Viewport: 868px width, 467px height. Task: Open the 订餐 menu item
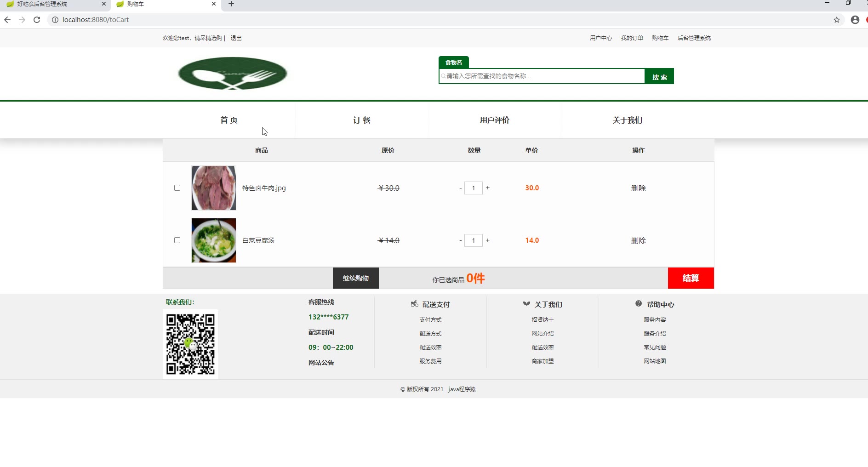pyautogui.click(x=362, y=120)
